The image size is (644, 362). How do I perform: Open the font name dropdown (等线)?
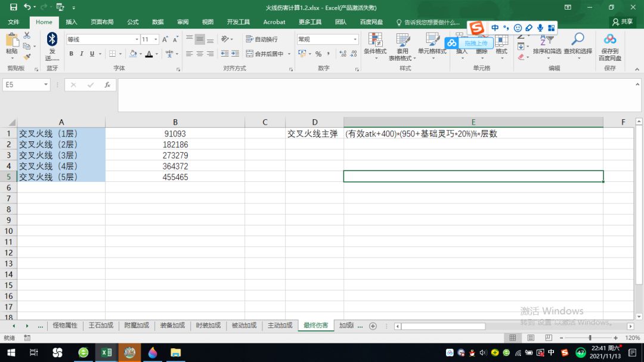pos(137,39)
